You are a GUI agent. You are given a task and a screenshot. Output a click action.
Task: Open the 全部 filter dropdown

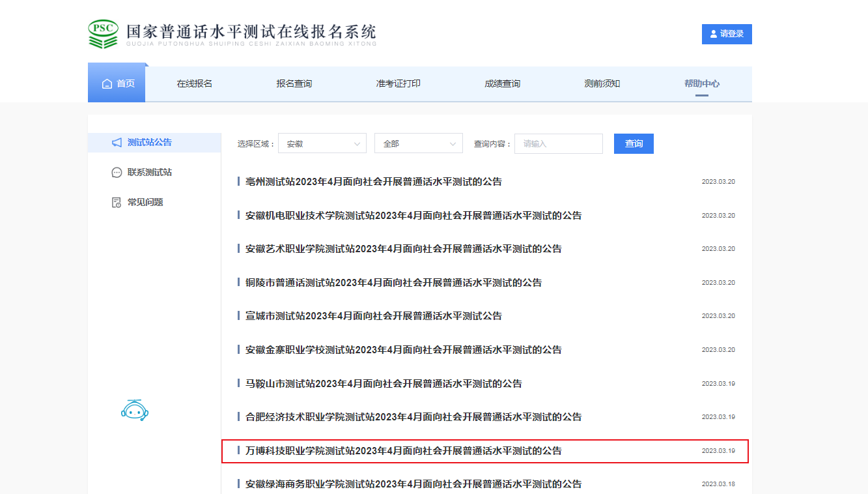pos(419,143)
